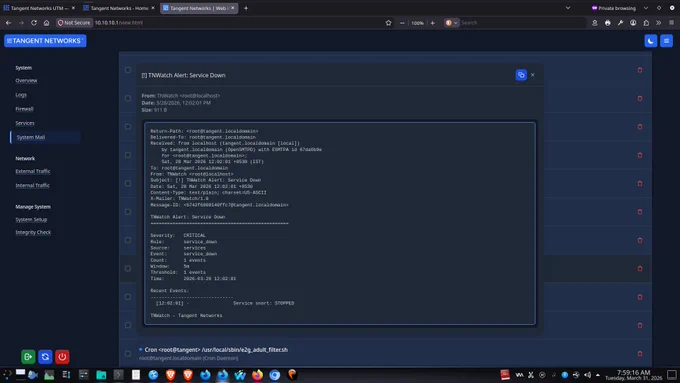This screenshot has width=680, height=383.
Task: Click the red power-off button in sidebar
Action: coord(62,357)
